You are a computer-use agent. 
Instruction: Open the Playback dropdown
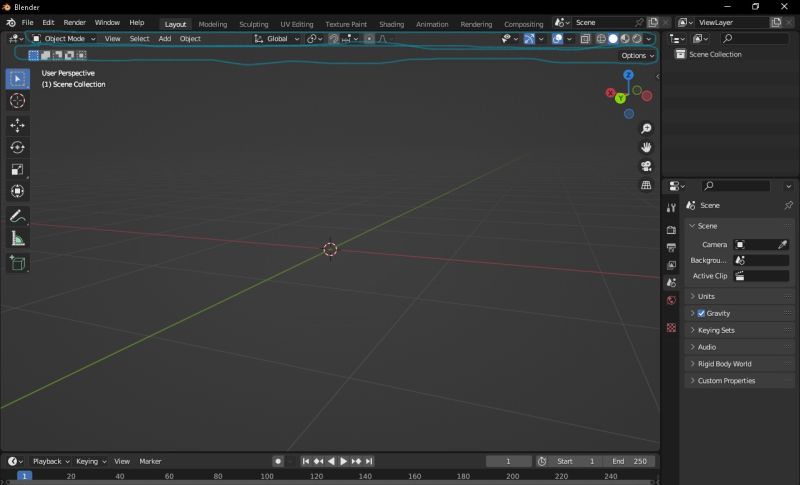[51, 462]
